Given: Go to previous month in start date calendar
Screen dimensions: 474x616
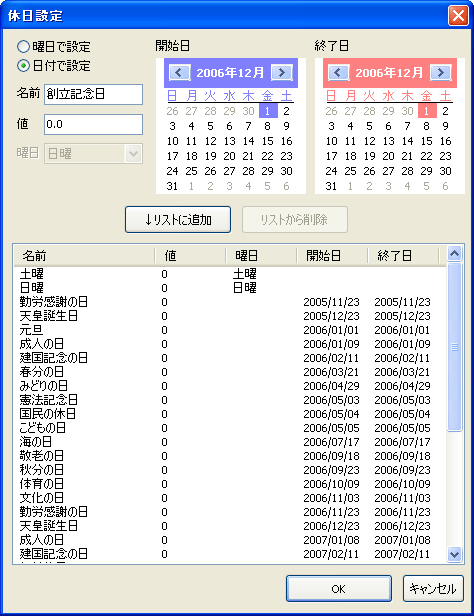Looking at the screenshot, I should pyautogui.click(x=179, y=73).
